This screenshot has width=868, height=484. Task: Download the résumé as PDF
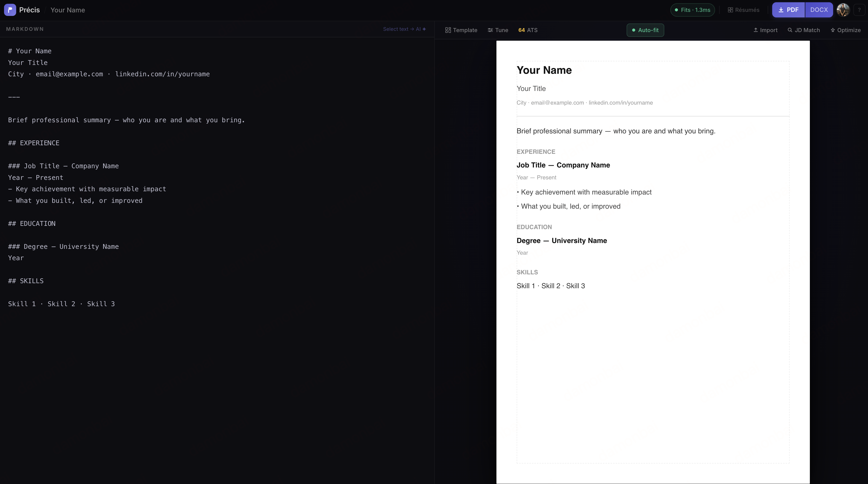point(788,10)
